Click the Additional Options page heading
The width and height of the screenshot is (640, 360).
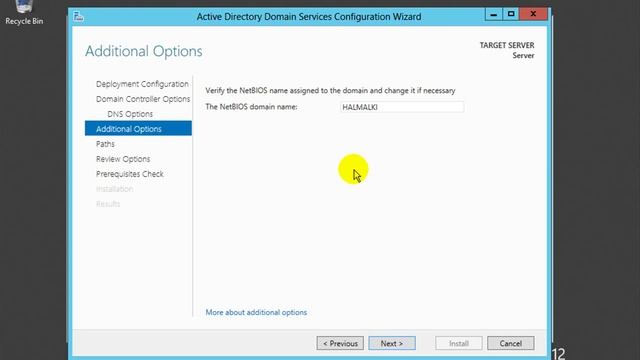pos(144,51)
